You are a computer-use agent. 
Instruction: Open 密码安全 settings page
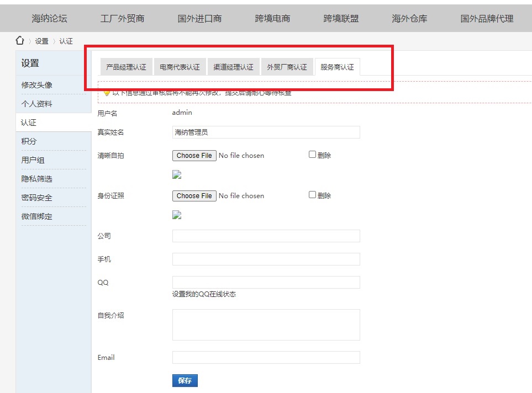click(37, 198)
